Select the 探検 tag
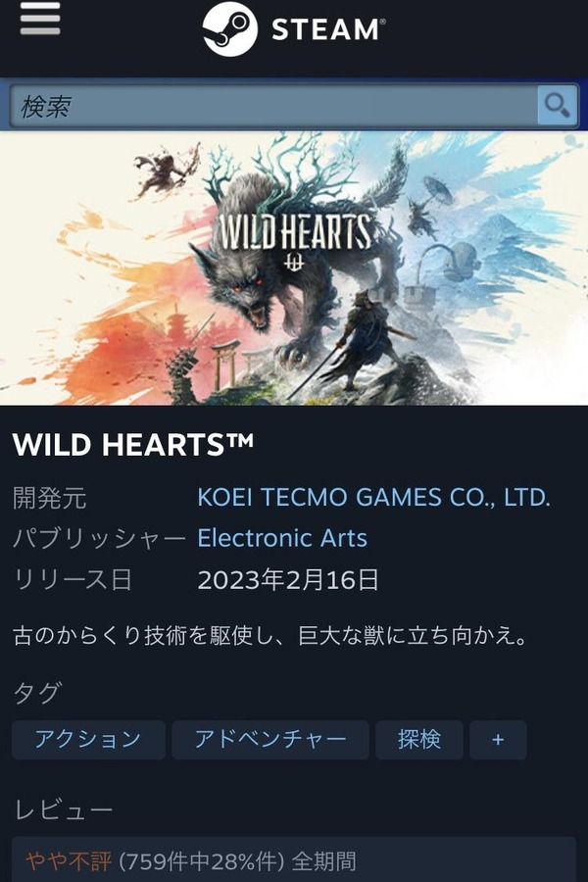The width and height of the screenshot is (588, 882). 419,740
